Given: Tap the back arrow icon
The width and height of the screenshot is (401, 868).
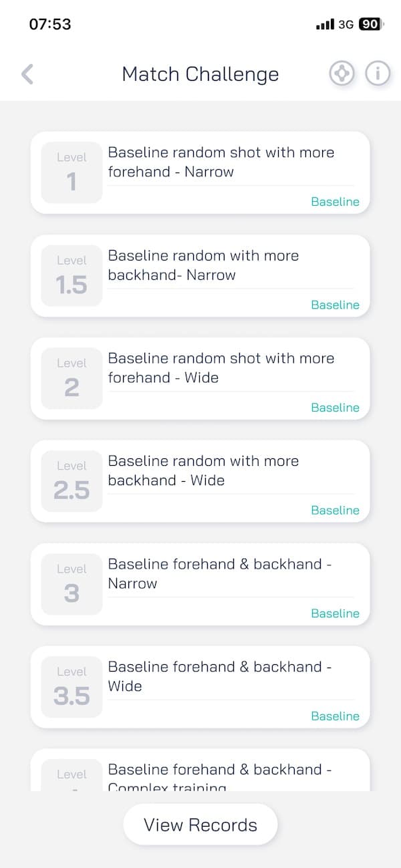Looking at the screenshot, I should point(27,74).
